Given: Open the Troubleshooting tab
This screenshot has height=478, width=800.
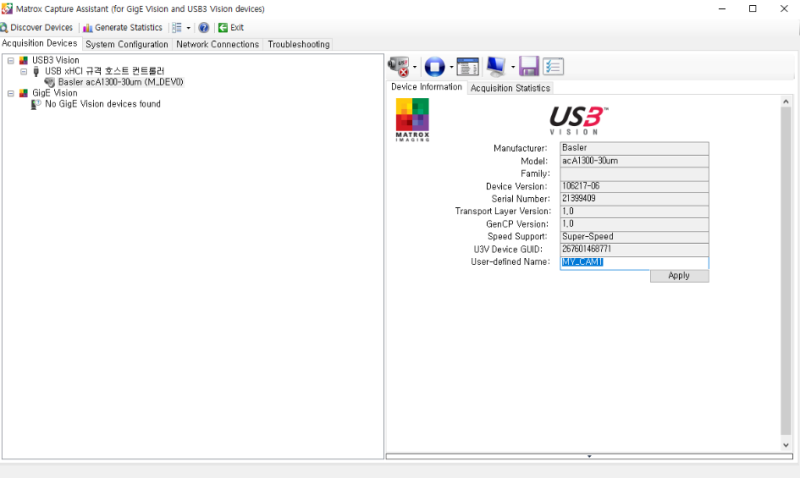Looking at the screenshot, I should 298,44.
